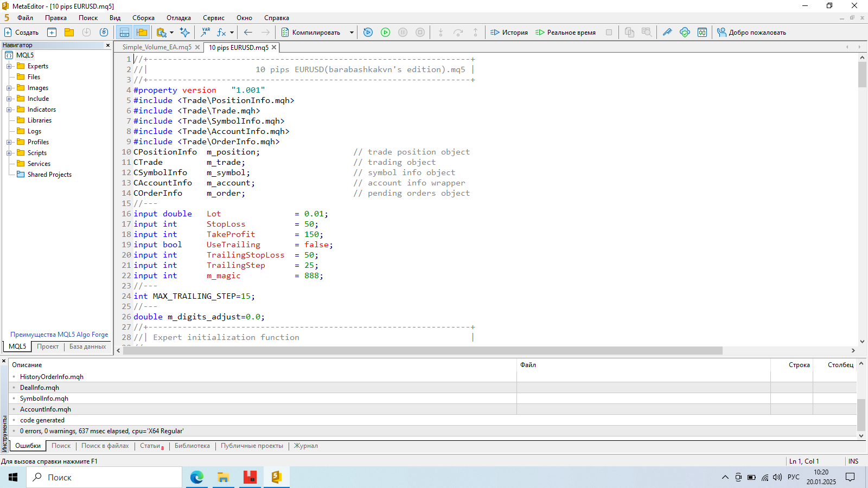Open the trading terminal chart icon

pos(702,33)
